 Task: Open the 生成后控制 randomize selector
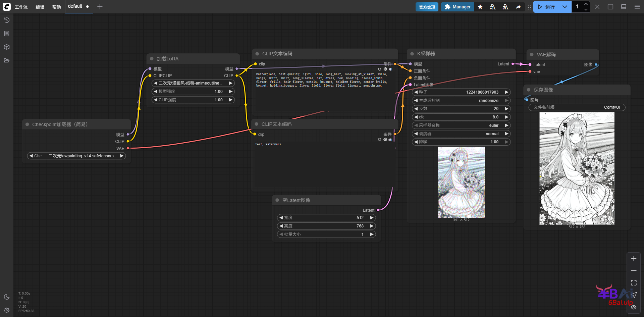(x=461, y=101)
